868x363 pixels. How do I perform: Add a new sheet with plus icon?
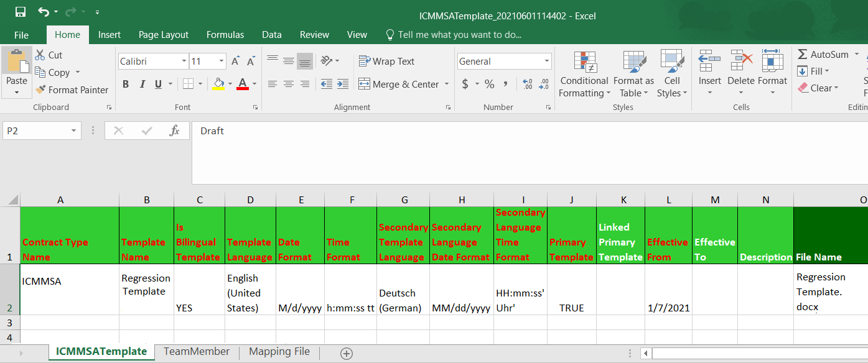point(347,353)
